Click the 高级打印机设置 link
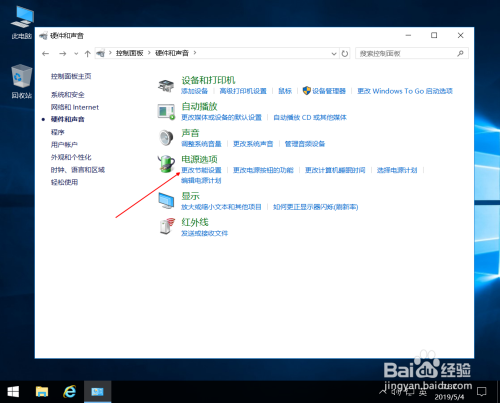Viewport: 500px width, 403px height. tap(243, 91)
